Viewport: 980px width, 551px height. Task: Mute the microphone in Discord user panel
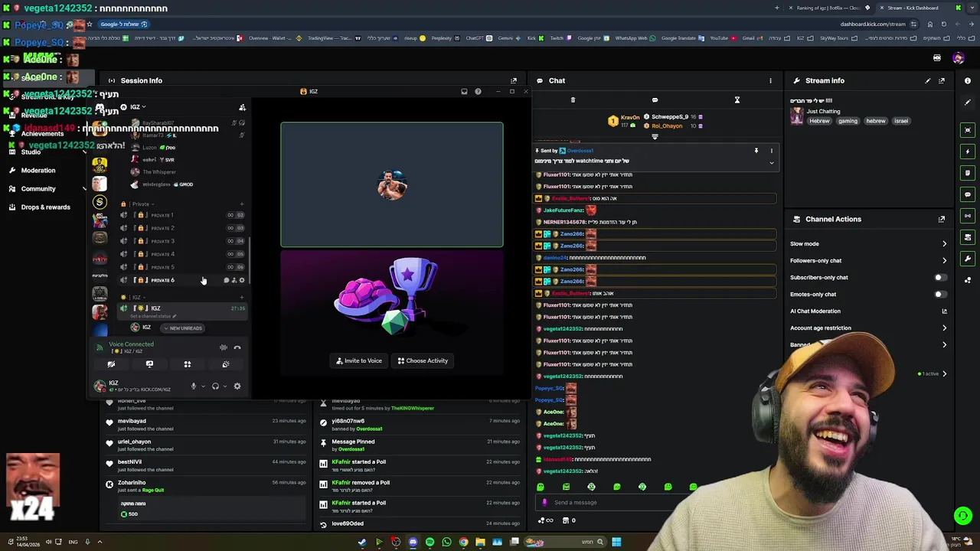point(193,386)
